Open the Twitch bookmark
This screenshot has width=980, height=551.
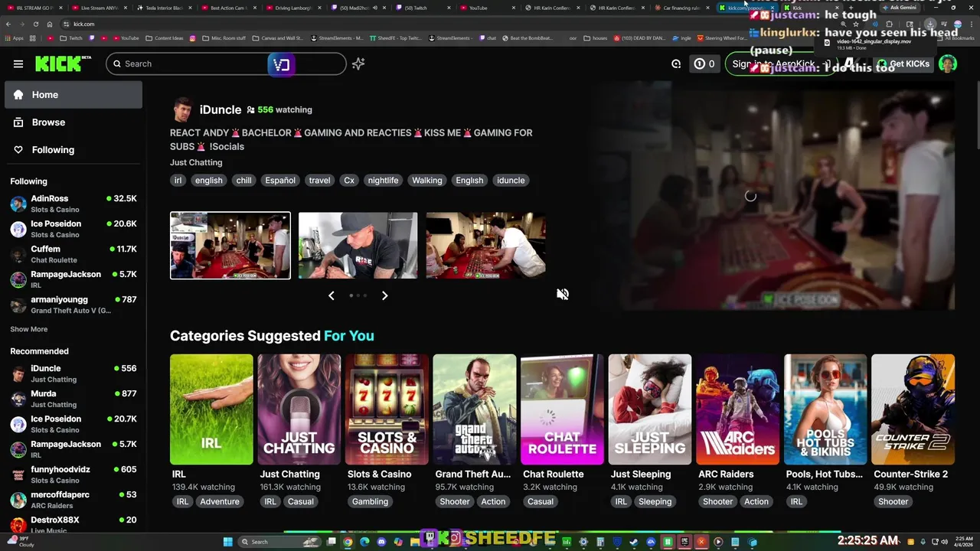pos(71,38)
